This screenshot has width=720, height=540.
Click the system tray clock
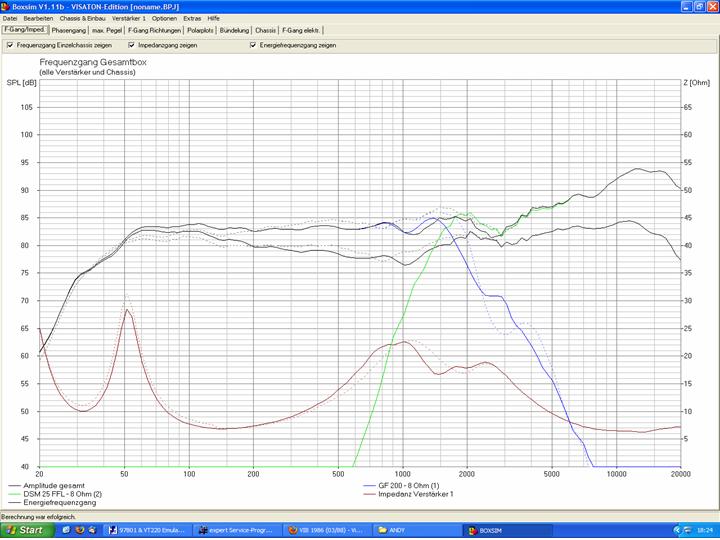click(x=703, y=530)
